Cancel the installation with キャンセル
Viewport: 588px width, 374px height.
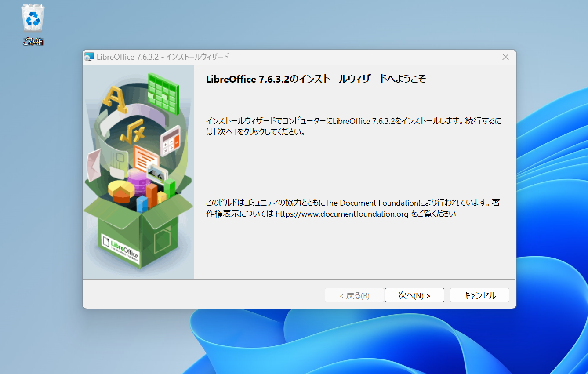(x=479, y=295)
